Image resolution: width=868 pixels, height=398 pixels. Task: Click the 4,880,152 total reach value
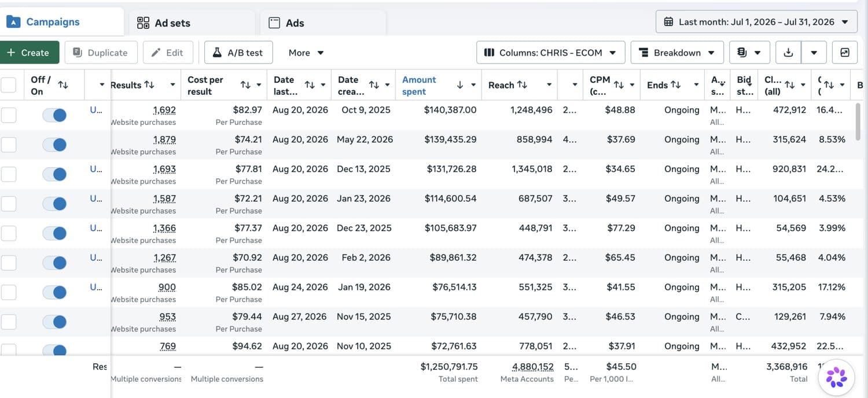tap(533, 367)
